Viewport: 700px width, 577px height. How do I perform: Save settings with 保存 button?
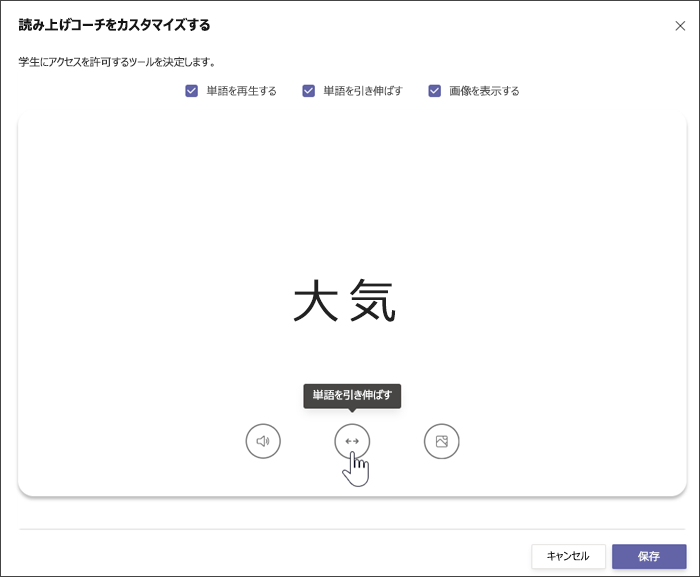(649, 556)
